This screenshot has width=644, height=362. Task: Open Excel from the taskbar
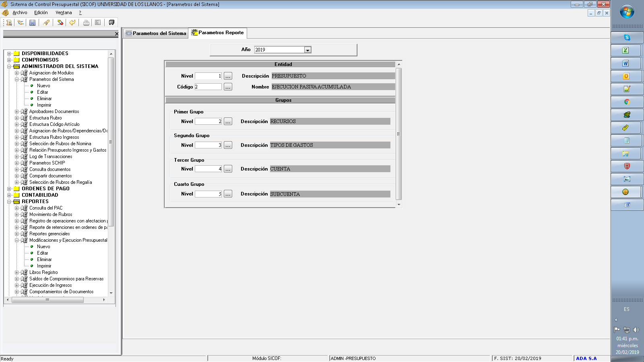click(625, 50)
